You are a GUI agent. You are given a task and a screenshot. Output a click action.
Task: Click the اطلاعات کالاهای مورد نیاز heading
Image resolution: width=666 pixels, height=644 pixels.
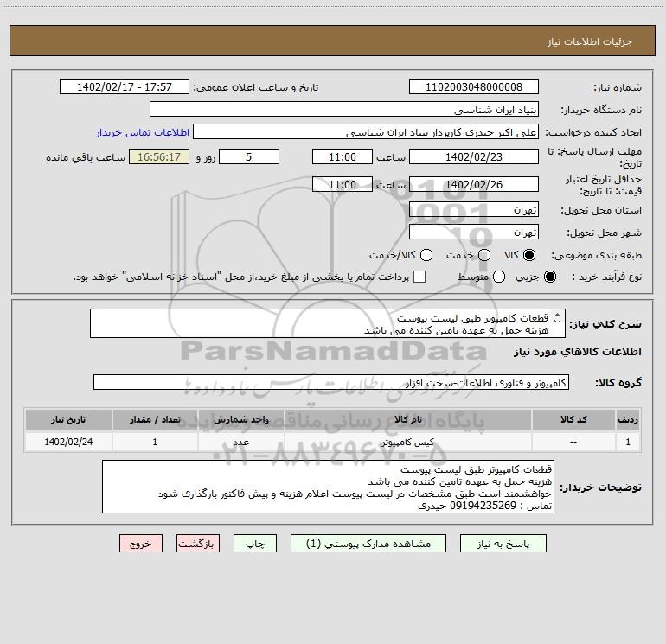[577, 352]
